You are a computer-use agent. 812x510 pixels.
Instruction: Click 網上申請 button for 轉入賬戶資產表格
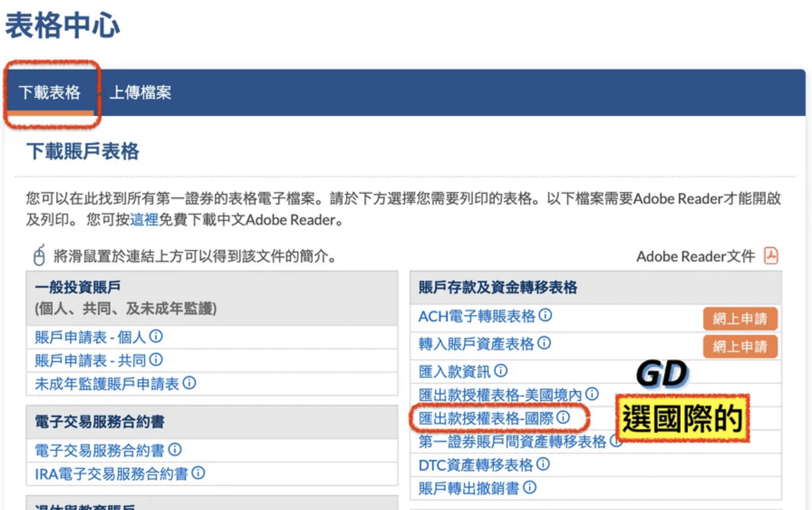click(x=740, y=346)
